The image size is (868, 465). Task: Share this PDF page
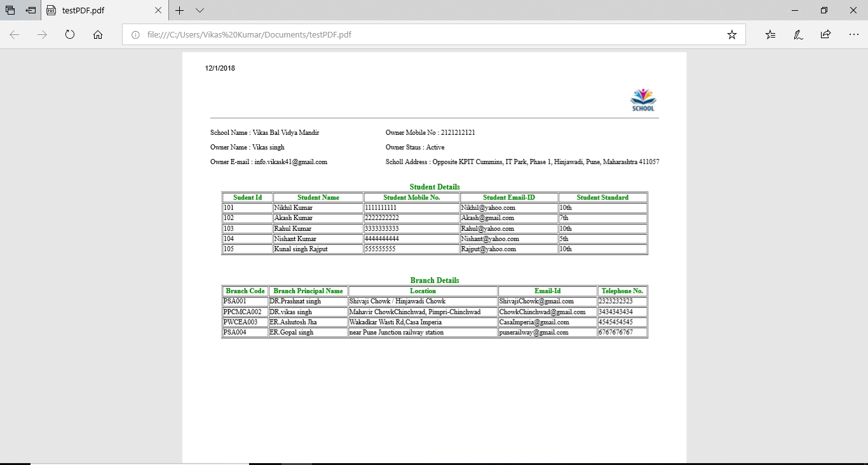point(825,34)
